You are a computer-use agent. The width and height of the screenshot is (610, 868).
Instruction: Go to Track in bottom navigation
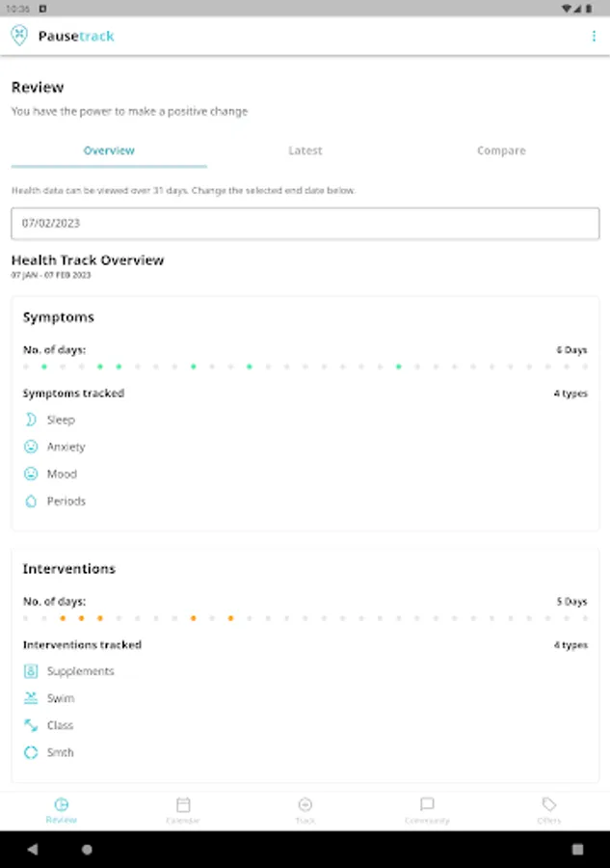click(x=305, y=810)
